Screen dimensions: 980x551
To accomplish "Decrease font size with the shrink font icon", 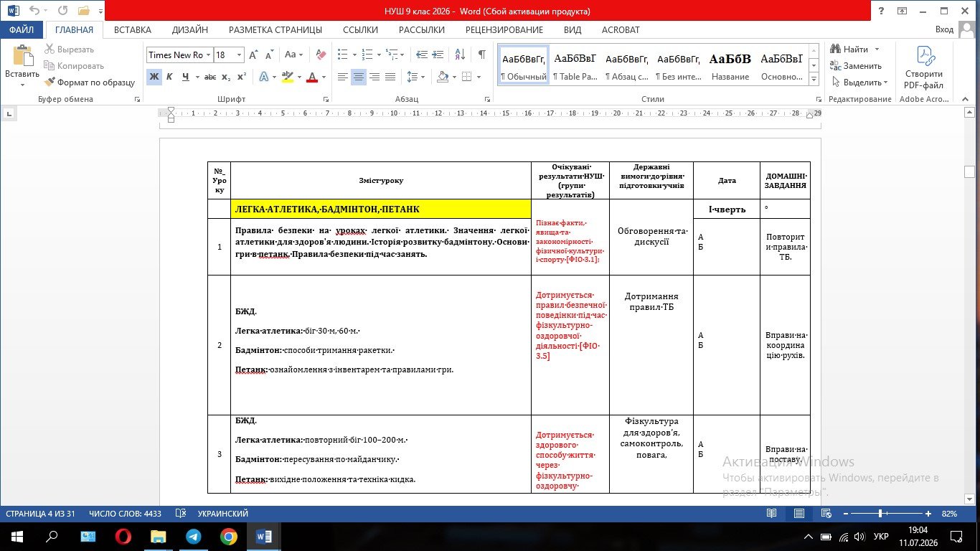I will tap(270, 55).
